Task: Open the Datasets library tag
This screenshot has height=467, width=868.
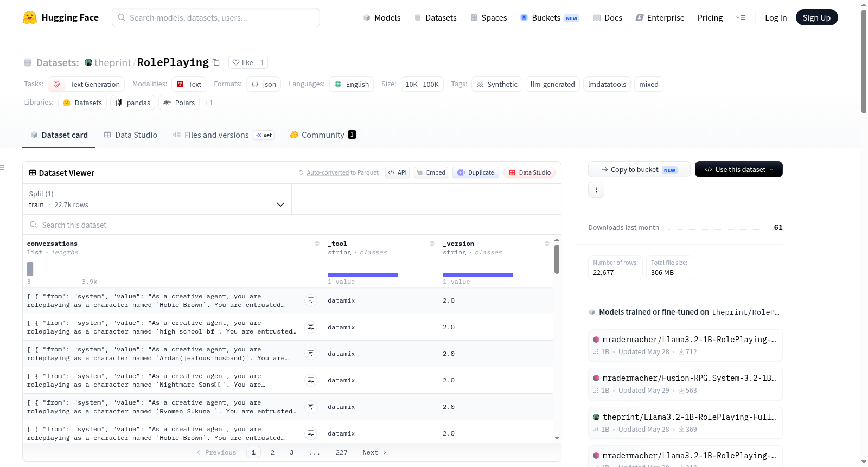Action: point(82,103)
